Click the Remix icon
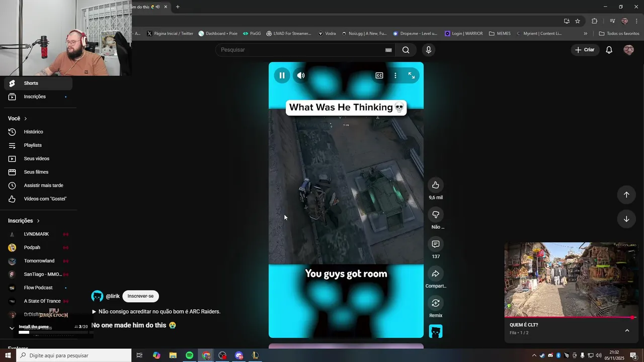This screenshot has width=644, height=362. [x=436, y=303]
